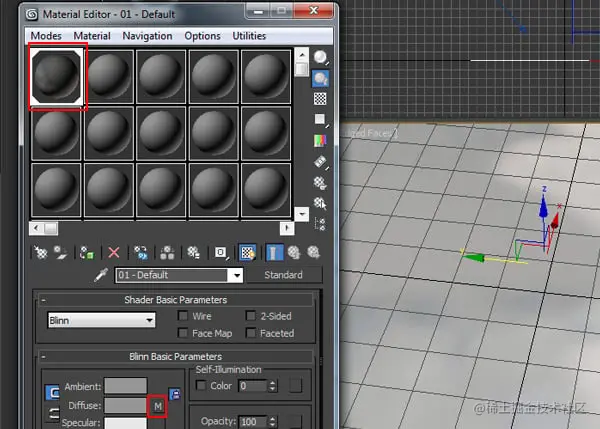Click sample slots scroll down arrow

302,214
